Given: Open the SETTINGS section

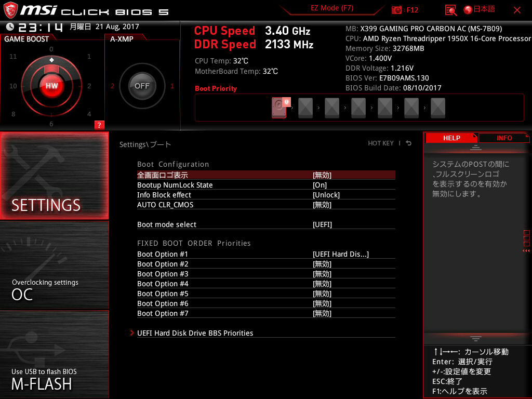Looking at the screenshot, I should pos(54,176).
